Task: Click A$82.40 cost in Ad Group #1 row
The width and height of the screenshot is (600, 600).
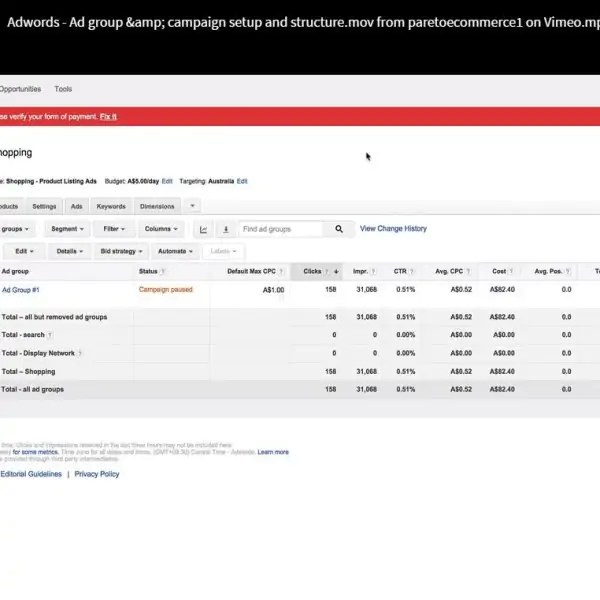Action: [502, 290]
